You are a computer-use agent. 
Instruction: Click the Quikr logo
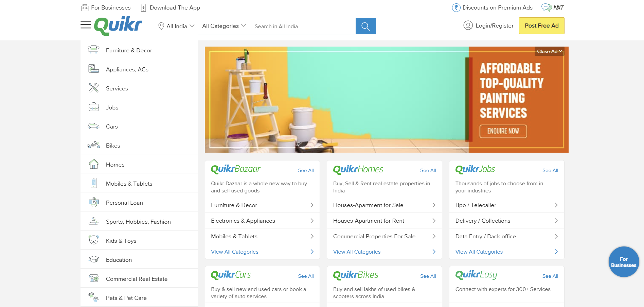coord(118,26)
